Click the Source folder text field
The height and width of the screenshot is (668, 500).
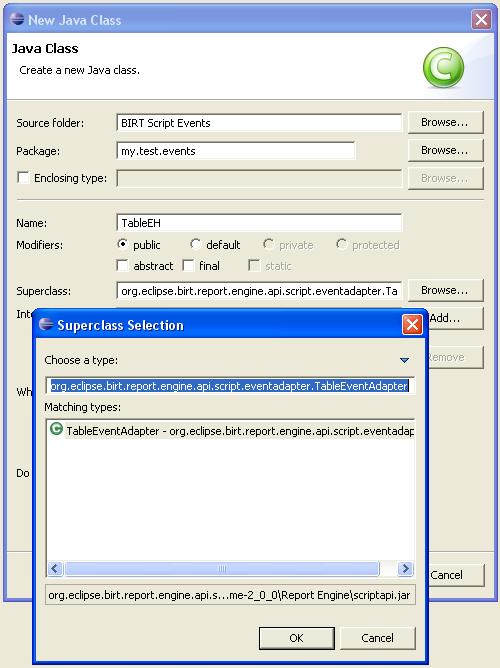259,123
